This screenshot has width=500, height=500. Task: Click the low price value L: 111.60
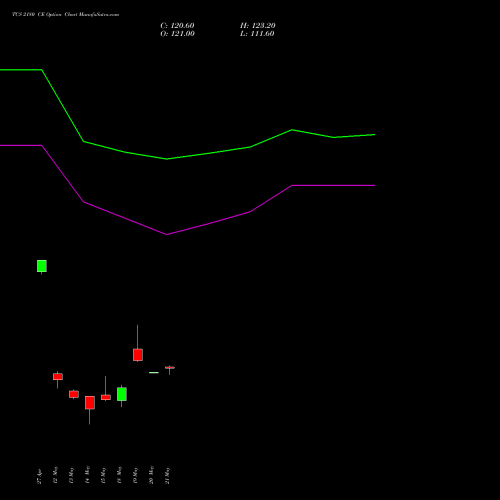[x=257, y=34]
